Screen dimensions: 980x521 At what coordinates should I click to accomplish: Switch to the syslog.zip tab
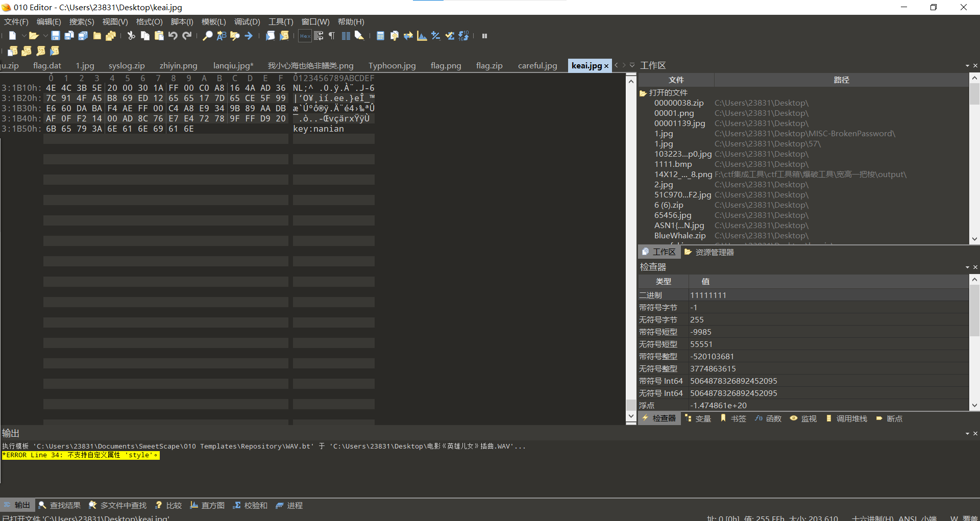coord(127,66)
